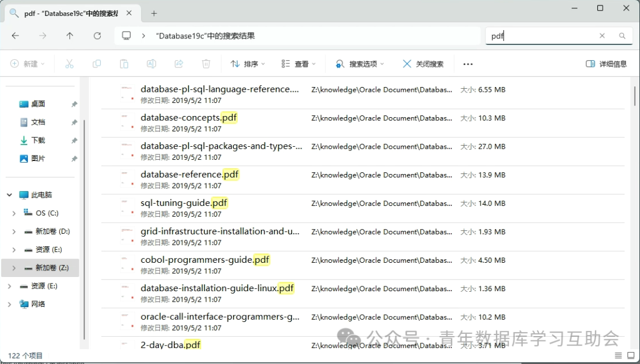Click 关闭搜索 to close search
Screen dimensions: 640x364
click(423, 63)
